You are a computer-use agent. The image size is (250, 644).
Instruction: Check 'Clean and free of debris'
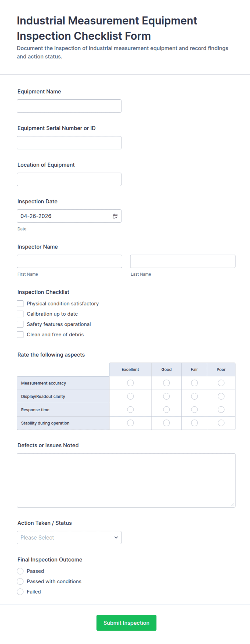[20, 334]
